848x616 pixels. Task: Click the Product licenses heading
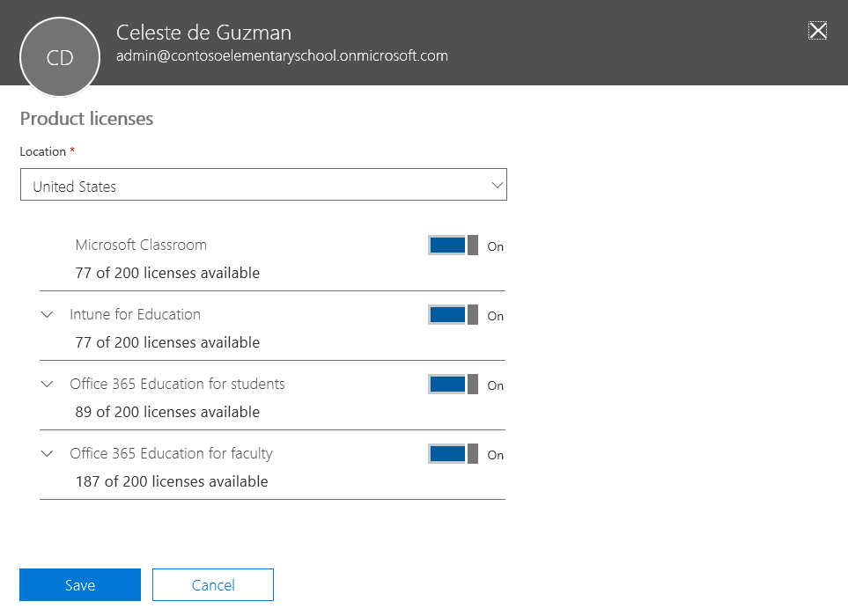click(86, 118)
